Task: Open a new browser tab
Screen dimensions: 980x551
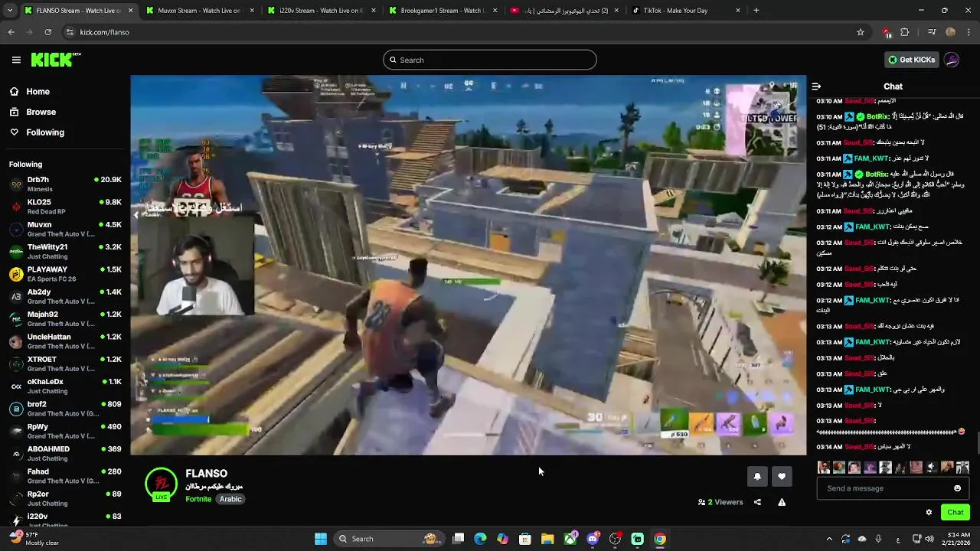Action: 756,11
